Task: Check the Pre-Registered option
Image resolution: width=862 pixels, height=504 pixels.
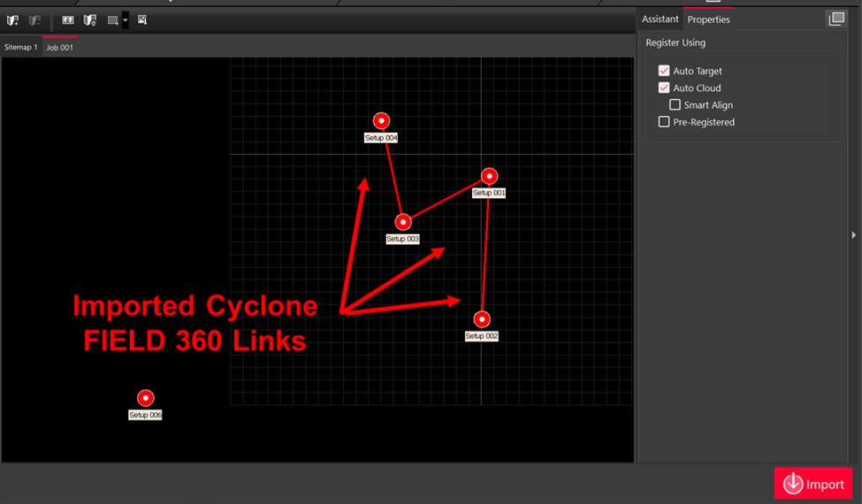Action: click(664, 122)
